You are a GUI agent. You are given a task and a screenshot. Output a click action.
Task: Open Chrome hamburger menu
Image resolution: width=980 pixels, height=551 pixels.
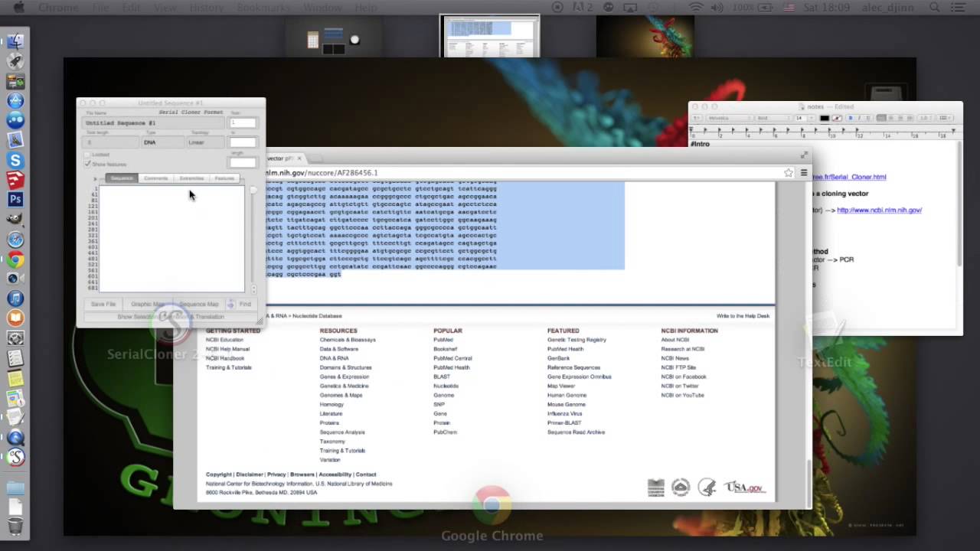coord(803,173)
